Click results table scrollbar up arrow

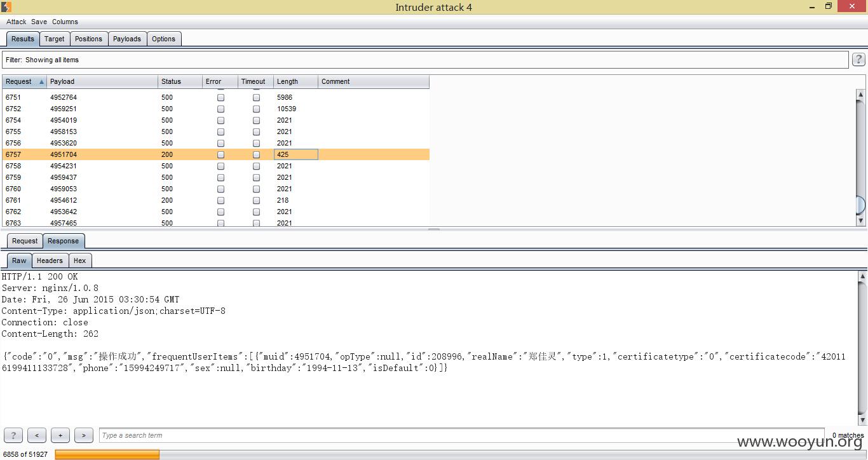(861, 95)
